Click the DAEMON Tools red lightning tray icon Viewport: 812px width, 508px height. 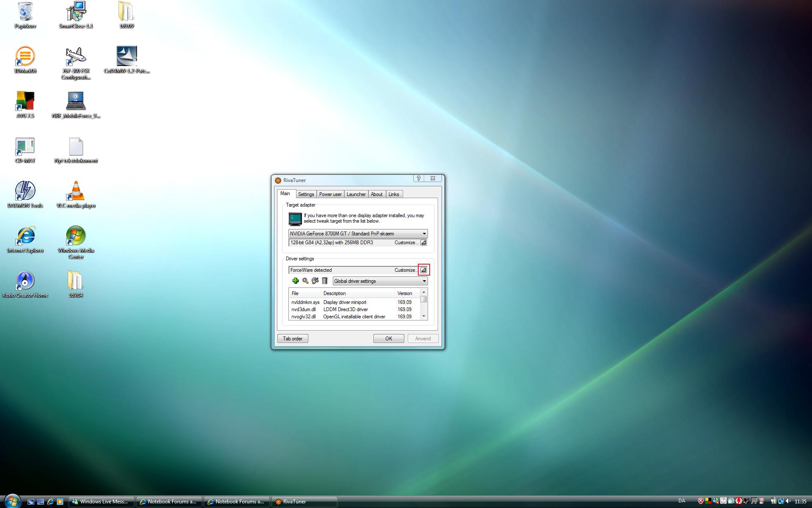pos(739,501)
